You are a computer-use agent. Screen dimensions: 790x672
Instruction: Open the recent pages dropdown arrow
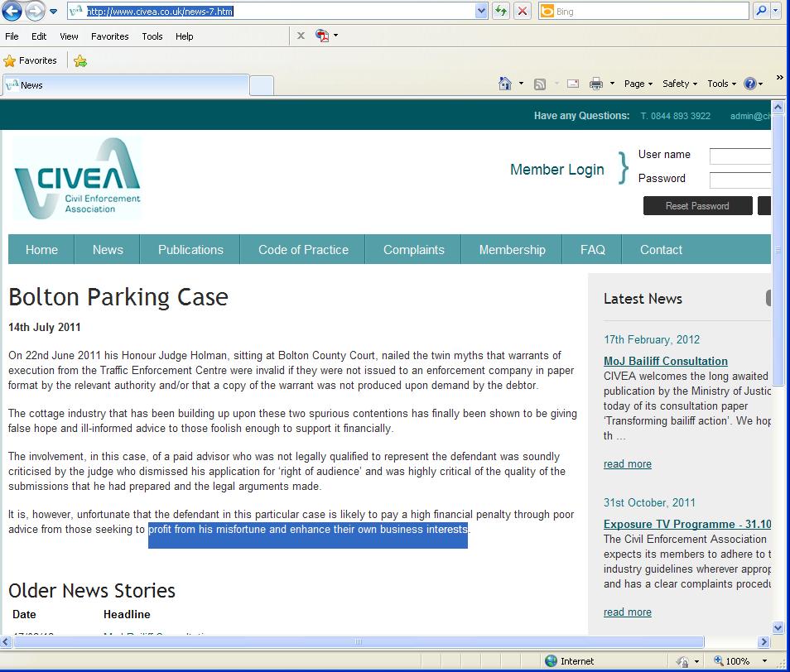click(53, 11)
